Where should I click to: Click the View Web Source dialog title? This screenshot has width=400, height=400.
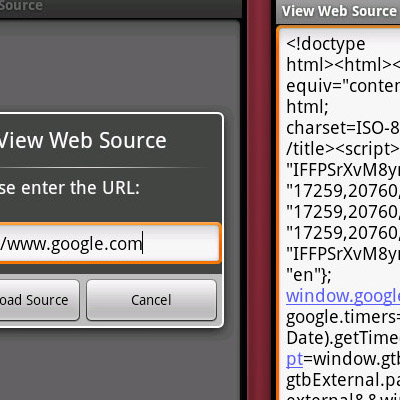(x=83, y=140)
